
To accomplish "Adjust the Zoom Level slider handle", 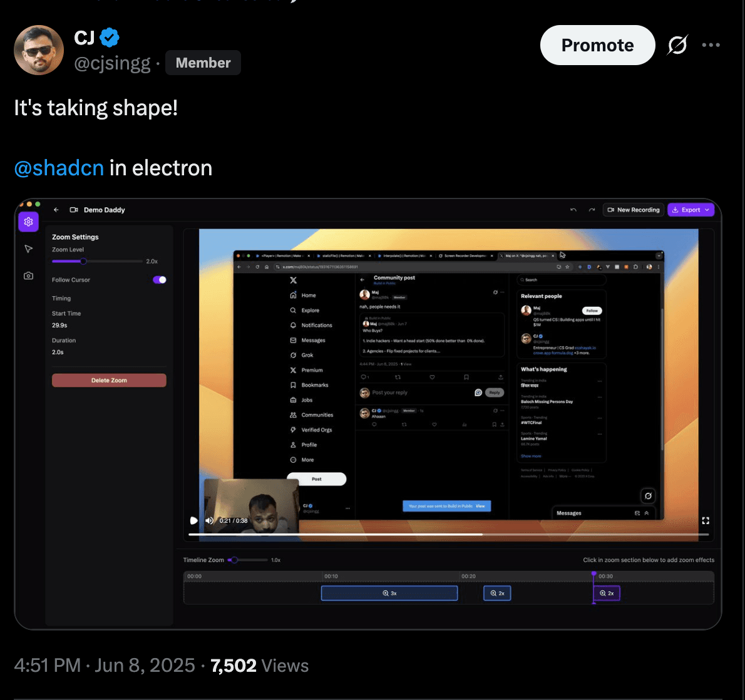I will point(83,261).
